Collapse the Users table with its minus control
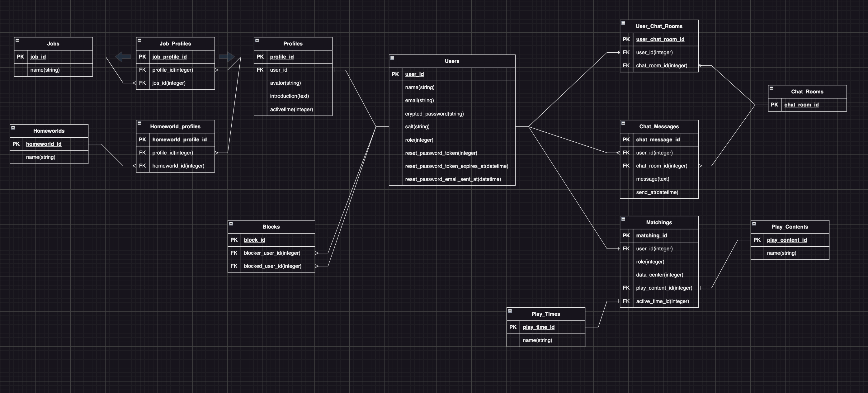This screenshot has height=393, width=868. pyautogui.click(x=392, y=58)
